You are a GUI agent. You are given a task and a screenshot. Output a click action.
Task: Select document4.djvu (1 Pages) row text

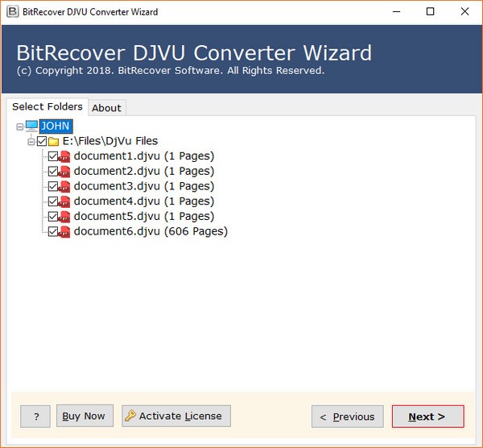pyautogui.click(x=144, y=201)
